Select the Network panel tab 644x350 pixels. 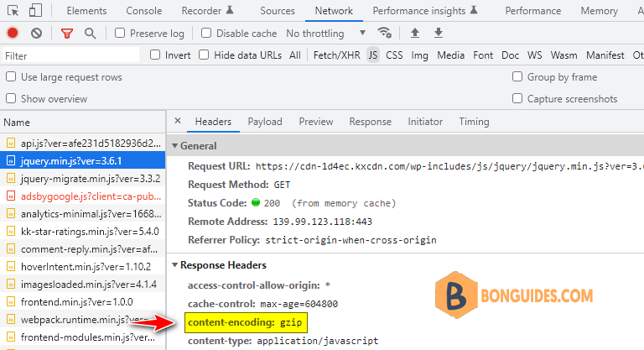pos(334,11)
